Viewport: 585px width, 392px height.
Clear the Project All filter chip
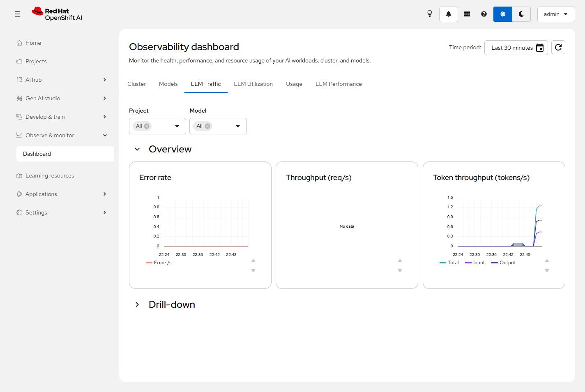(x=147, y=126)
